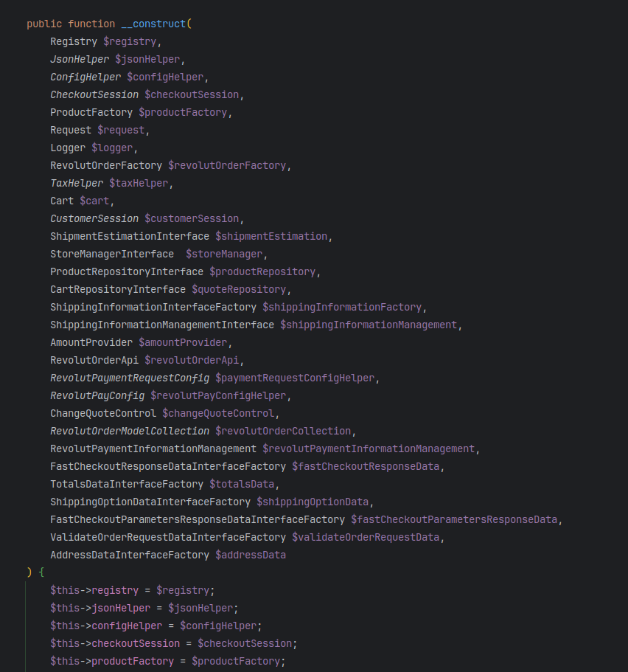Click the Logger type declaration

[x=67, y=148]
